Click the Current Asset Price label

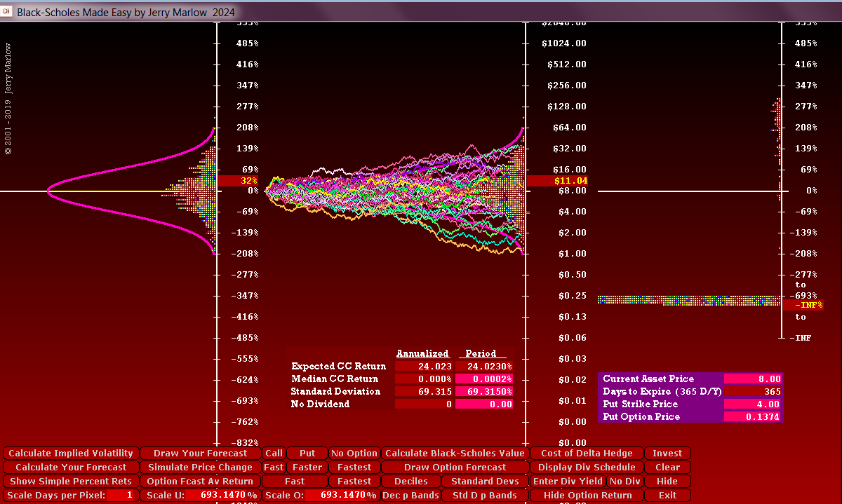coord(648,379)
